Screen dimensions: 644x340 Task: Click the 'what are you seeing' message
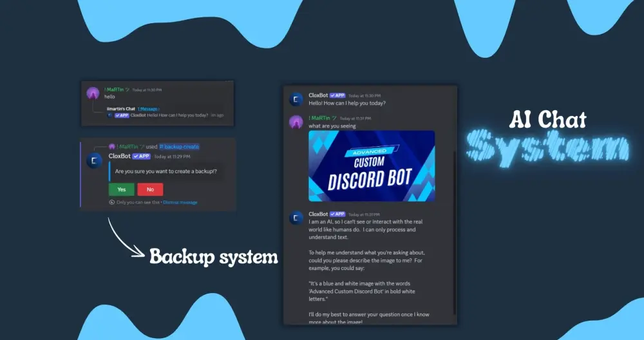(332, 126)
